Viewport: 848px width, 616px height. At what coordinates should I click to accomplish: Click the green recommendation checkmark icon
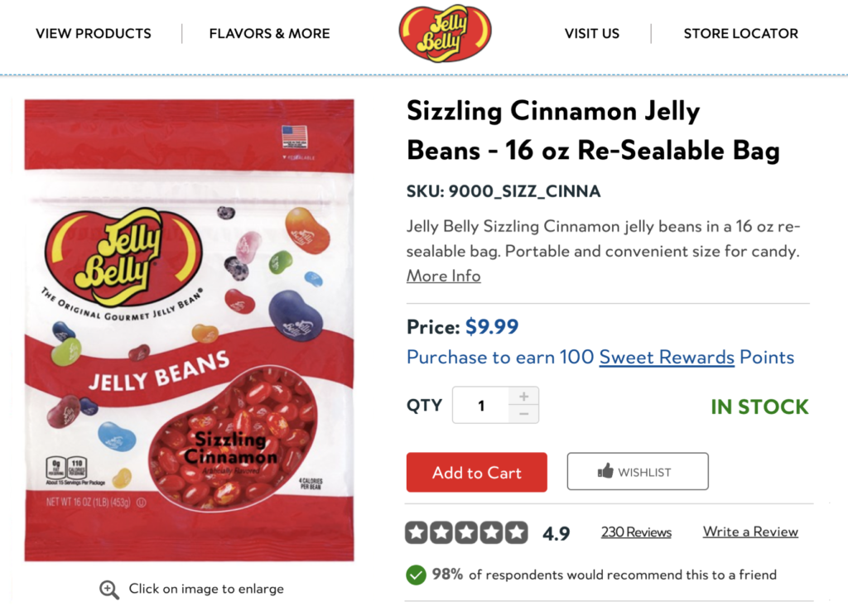click(x=416, y=574)
